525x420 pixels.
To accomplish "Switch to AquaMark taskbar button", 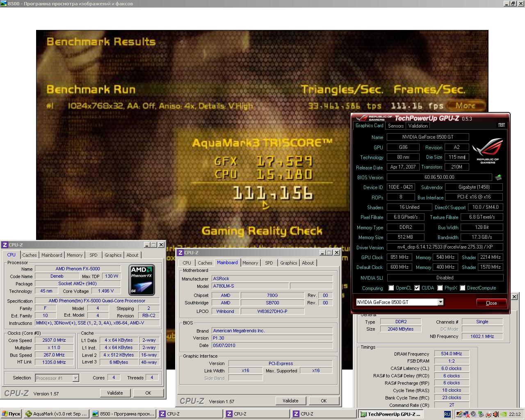I will coord(56,414).
